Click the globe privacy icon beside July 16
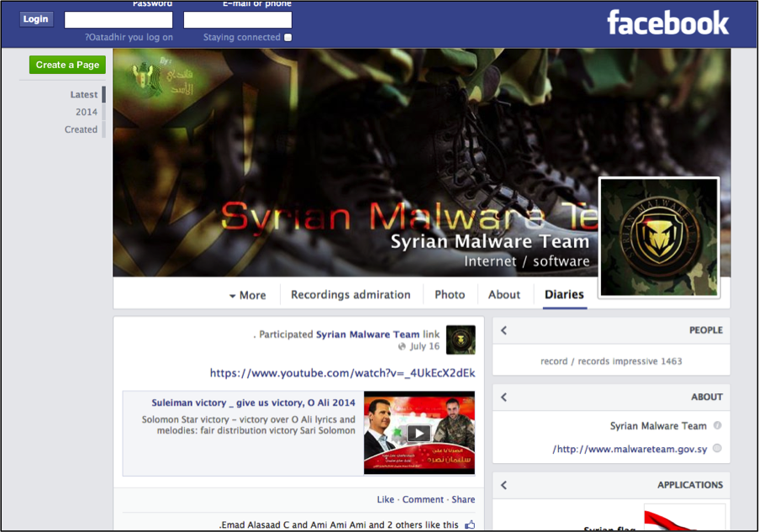The width and height of the screenshot is (759, 532). pos(402,346)
